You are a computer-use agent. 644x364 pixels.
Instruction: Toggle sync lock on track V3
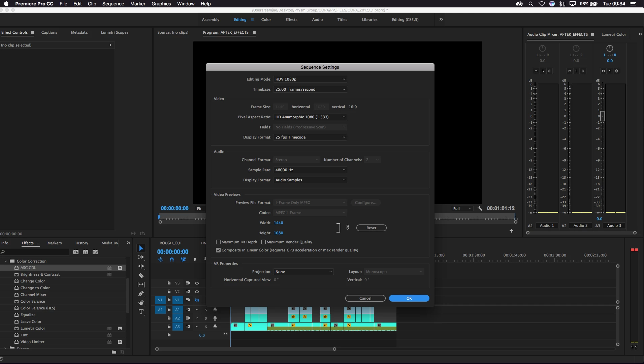point(188,283)
